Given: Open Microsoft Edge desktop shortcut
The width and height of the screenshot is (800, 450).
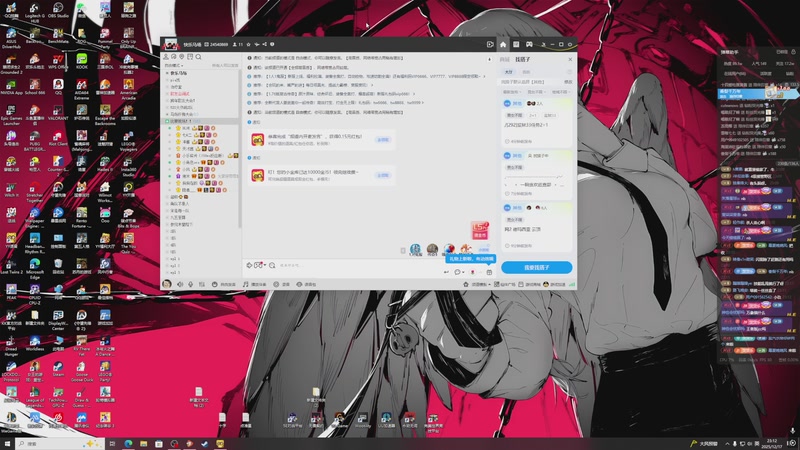Looking at the screenshot, I should (x=35, y=267).
